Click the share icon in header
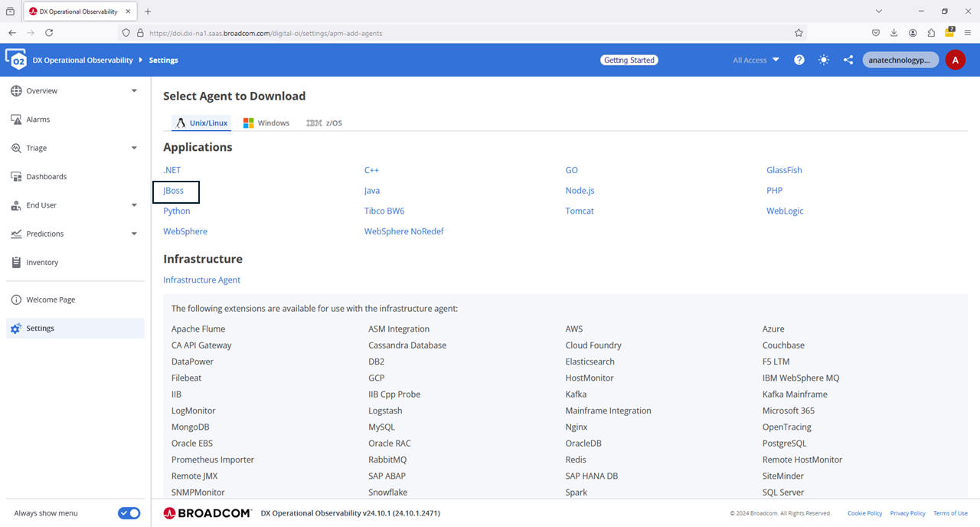This screenshot has width=980, height=527. [848, 60]
